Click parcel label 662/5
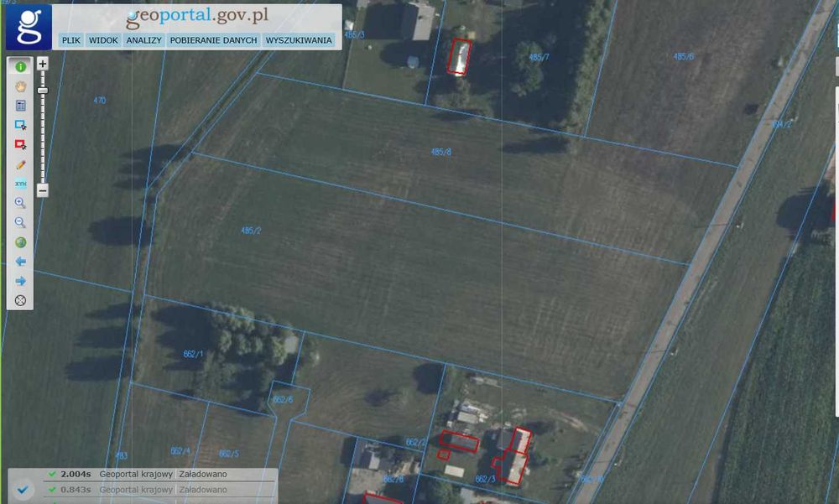839x504 pixels. (x=228, y=454)
